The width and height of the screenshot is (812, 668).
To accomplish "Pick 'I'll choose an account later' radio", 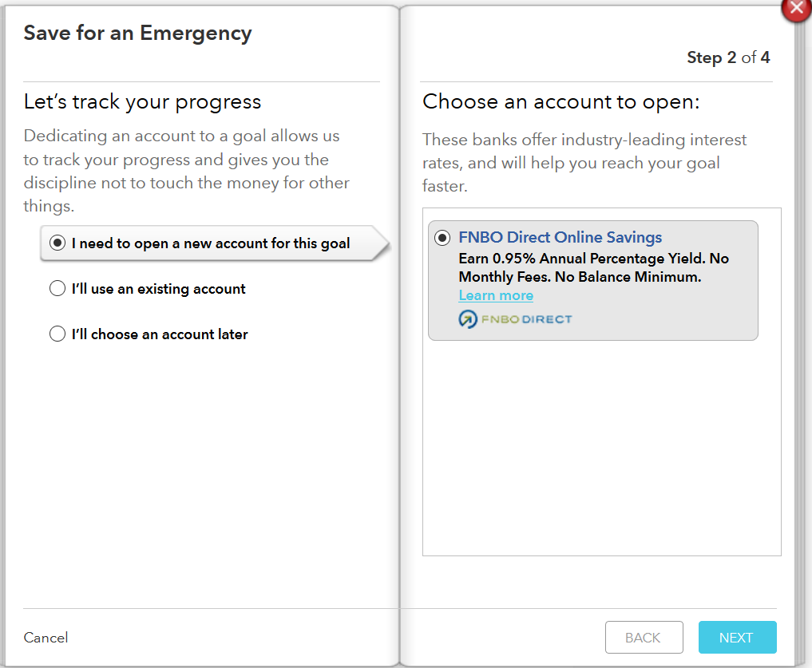I will click(x=57, y=334).
